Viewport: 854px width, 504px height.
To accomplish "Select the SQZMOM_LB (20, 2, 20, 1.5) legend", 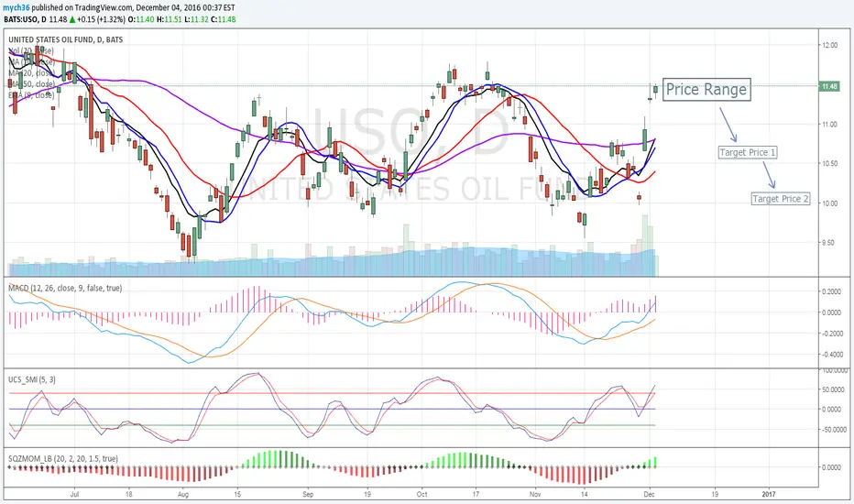I will coord(62,458).
